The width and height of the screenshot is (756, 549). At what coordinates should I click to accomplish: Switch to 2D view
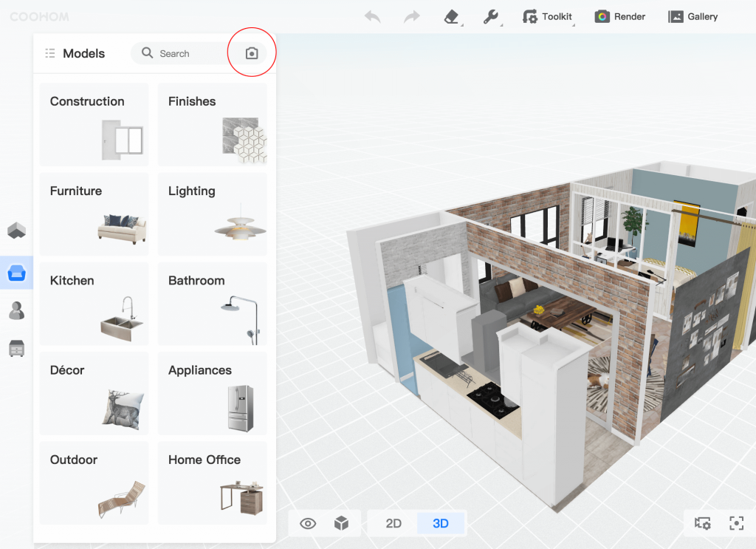click(394, 523)
